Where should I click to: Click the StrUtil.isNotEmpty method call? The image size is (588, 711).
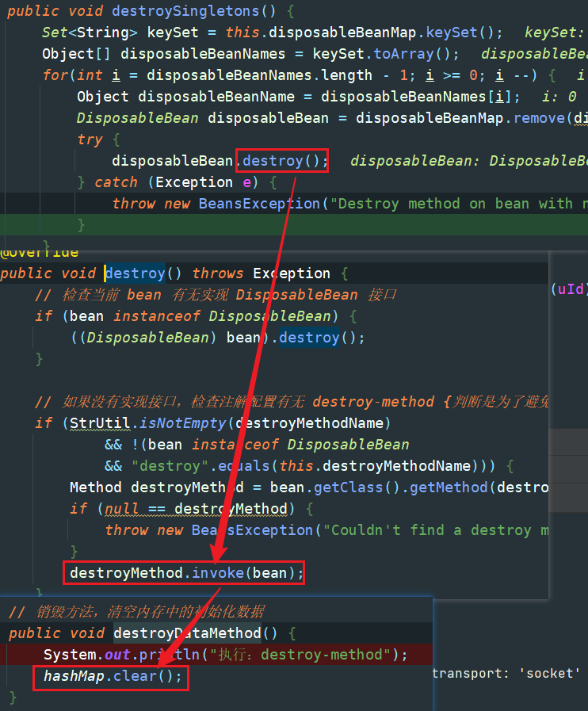click(x=152, y=423)
